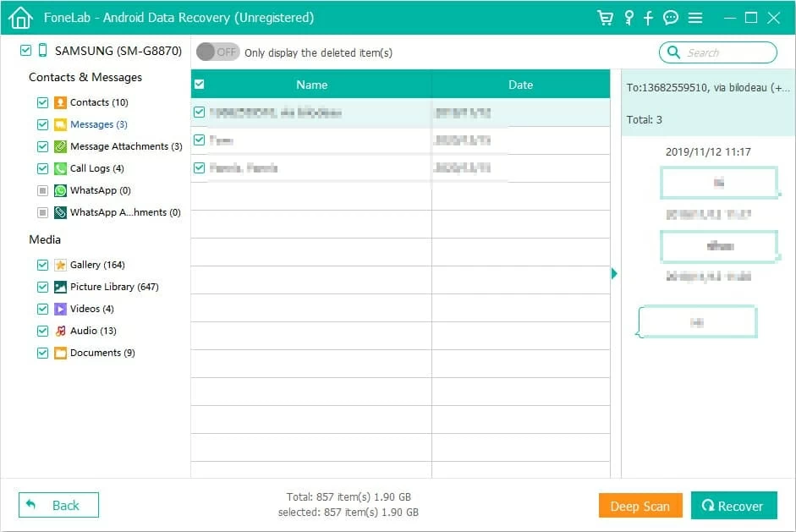Enable Only display the deleted items toggle
Screen dimensions: 796x532
tap(217, 52)
